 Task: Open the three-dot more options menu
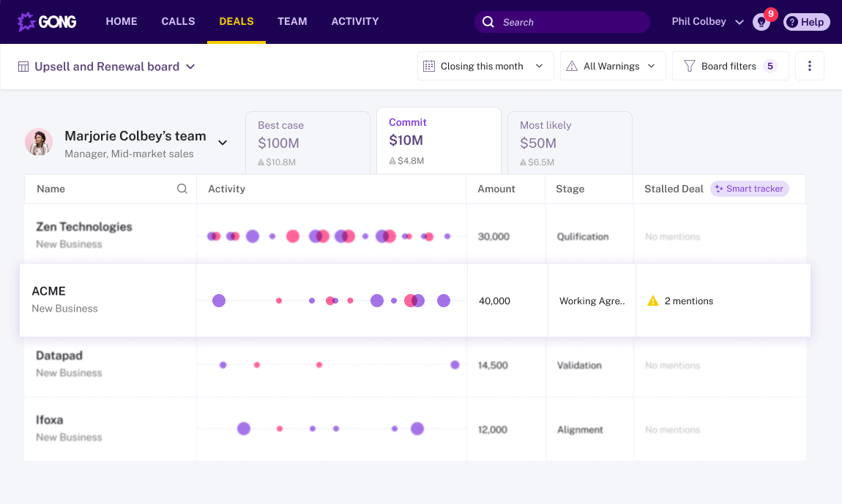tap(809, 66)
